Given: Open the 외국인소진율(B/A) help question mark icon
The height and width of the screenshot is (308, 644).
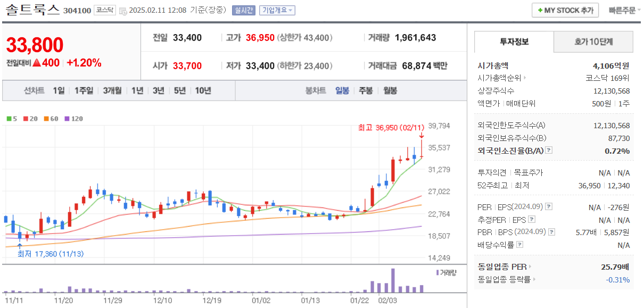Looking at the screenshot, I should [x=548, y=150].
